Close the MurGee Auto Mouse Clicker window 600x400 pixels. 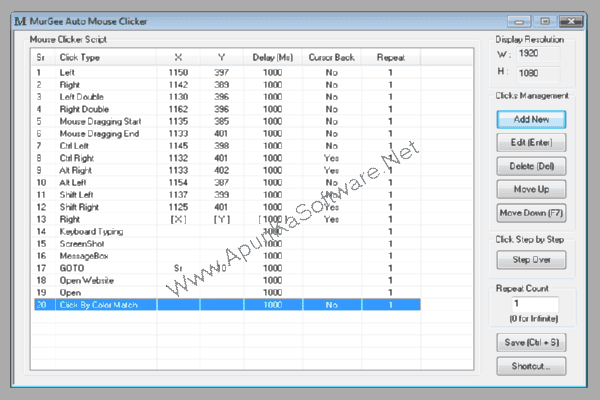tap(571, 21)
